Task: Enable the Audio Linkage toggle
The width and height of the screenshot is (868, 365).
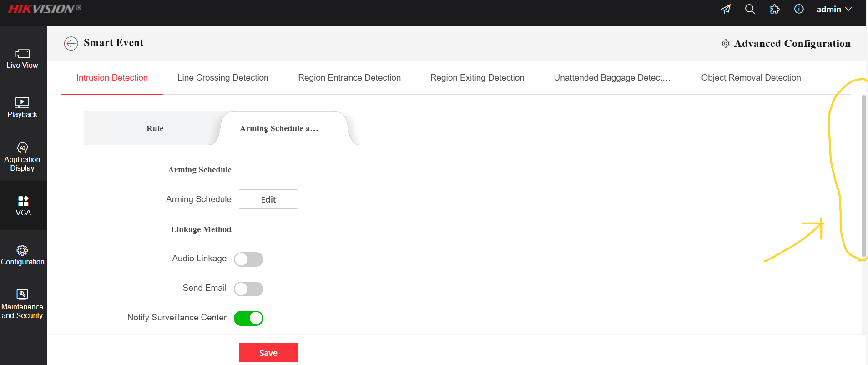Action: 248,259
